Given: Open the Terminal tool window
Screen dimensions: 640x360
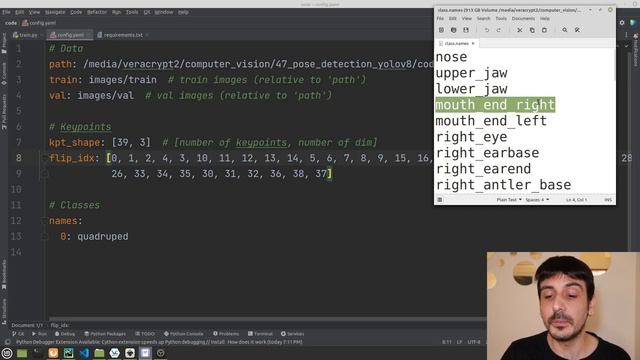Looking at the screenshot, I should click(x=260, y=334).
